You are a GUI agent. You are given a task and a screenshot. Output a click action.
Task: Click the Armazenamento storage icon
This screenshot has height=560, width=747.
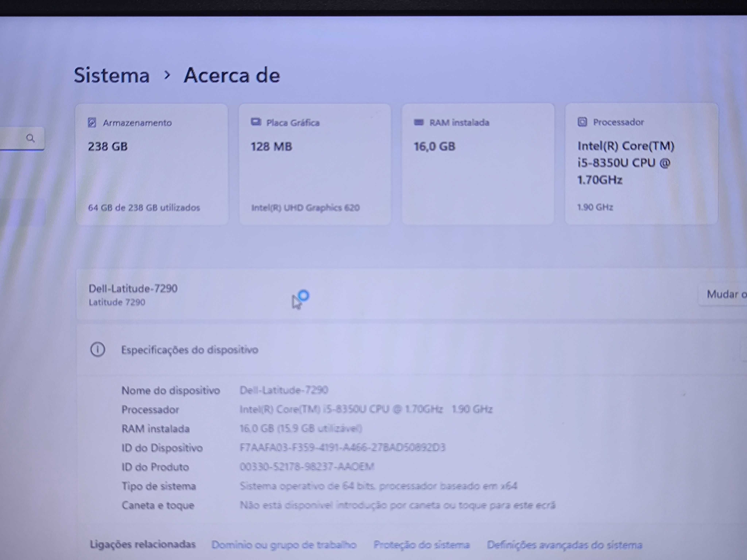(92, 122)
